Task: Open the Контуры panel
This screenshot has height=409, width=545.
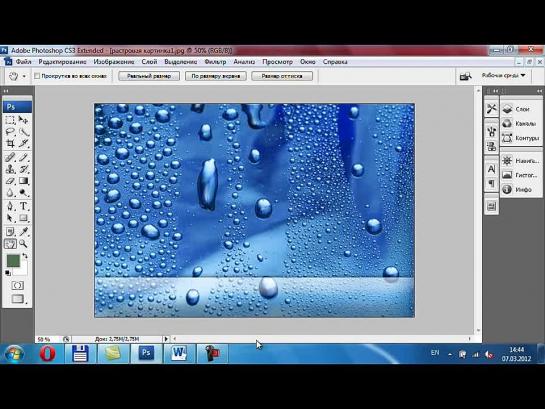Action: [x=520, y=138]
